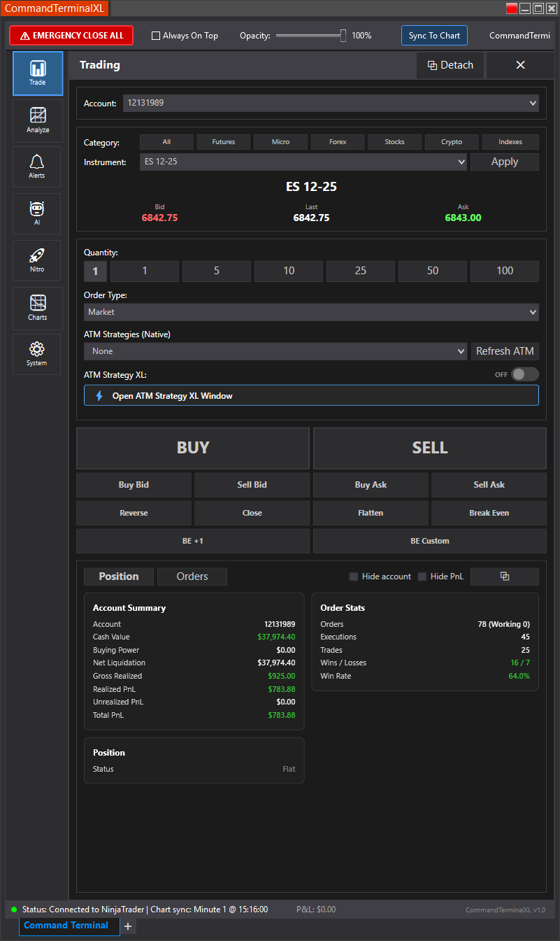This screenshot has width=560, height=941.
Task: Click the copy icon beside Hide PnL
Action: 504,576
